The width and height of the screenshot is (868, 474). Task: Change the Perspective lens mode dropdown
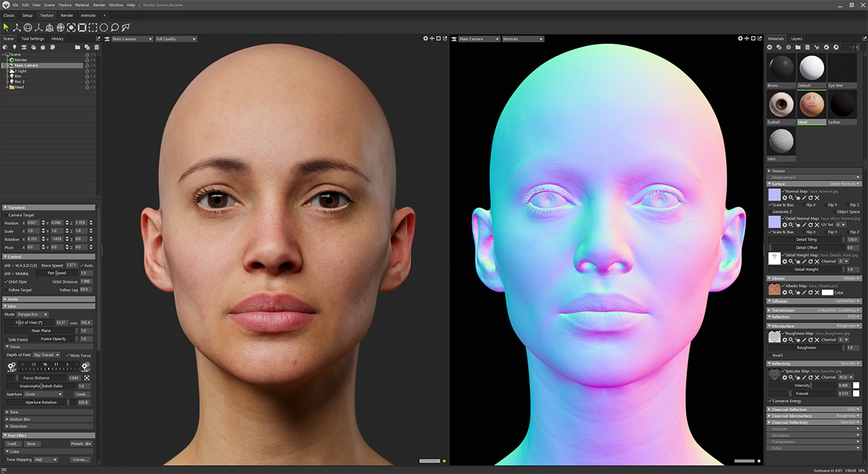(31, 314)
